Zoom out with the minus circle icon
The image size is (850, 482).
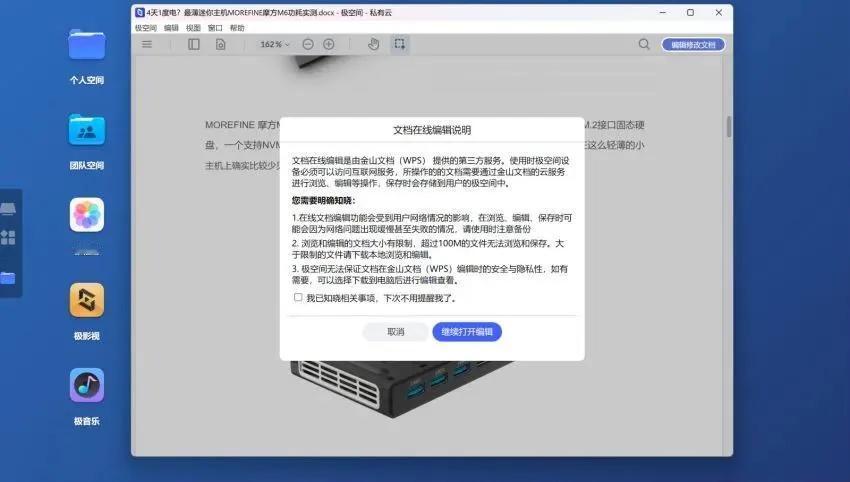coord(308,44)
